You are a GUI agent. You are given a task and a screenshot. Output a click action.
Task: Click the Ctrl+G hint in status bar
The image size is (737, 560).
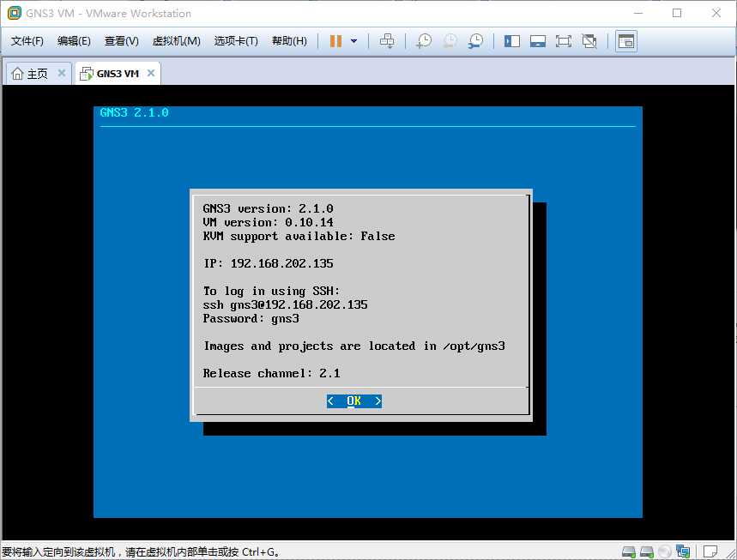click(x=261, y=552)
